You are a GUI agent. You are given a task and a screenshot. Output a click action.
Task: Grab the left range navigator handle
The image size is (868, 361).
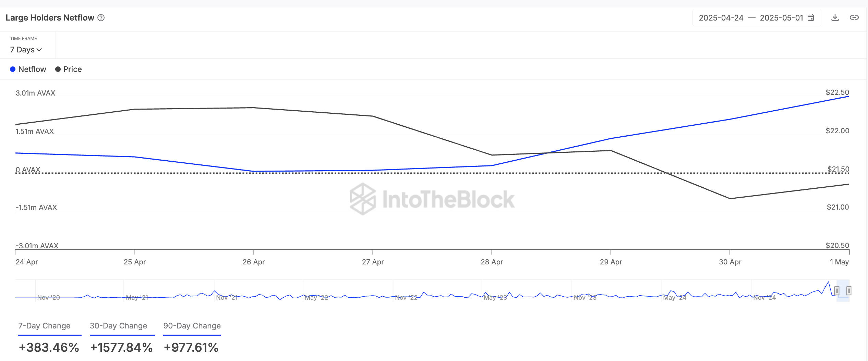[x=837, y=291]
